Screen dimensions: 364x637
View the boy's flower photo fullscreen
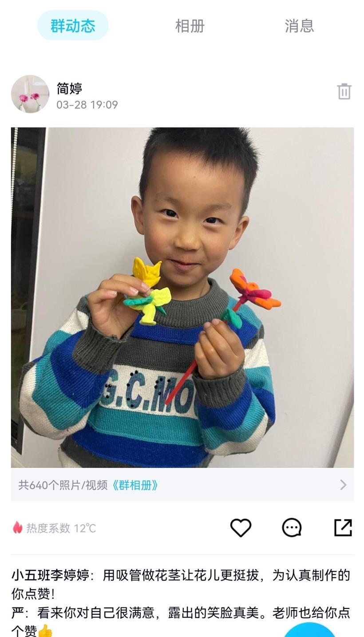[182, 297]
